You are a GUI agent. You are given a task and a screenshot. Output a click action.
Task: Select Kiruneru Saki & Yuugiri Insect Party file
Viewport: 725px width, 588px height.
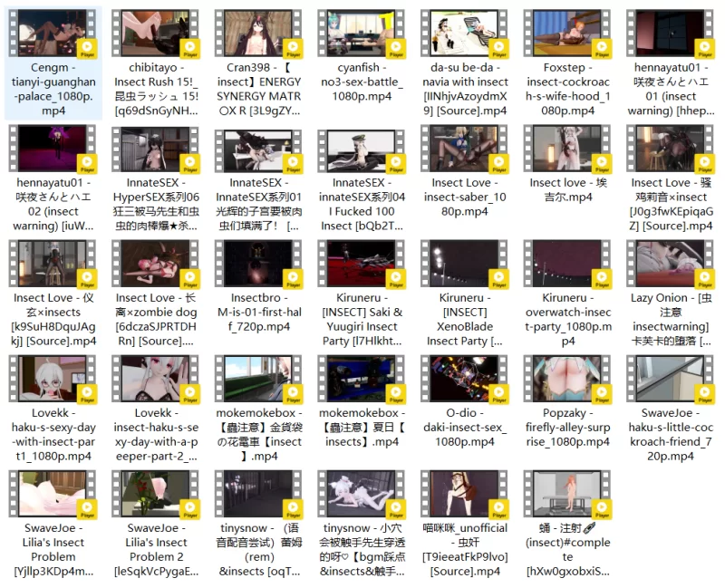coord(362,294)
